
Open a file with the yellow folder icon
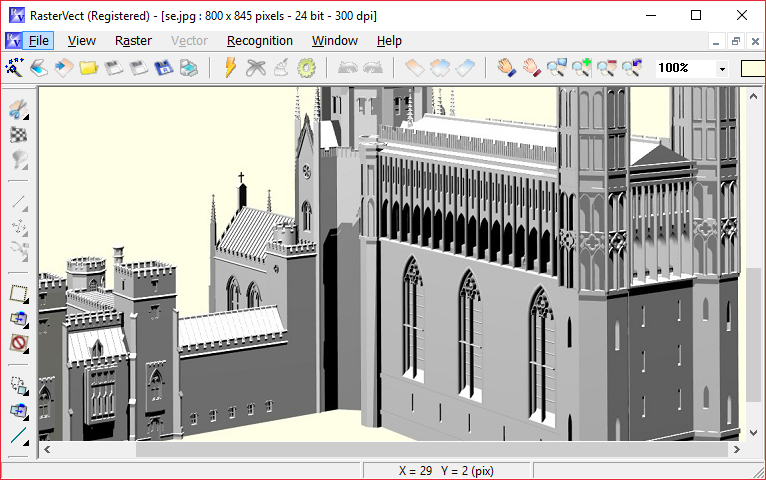pyautogui.click(x=89, y=68)
